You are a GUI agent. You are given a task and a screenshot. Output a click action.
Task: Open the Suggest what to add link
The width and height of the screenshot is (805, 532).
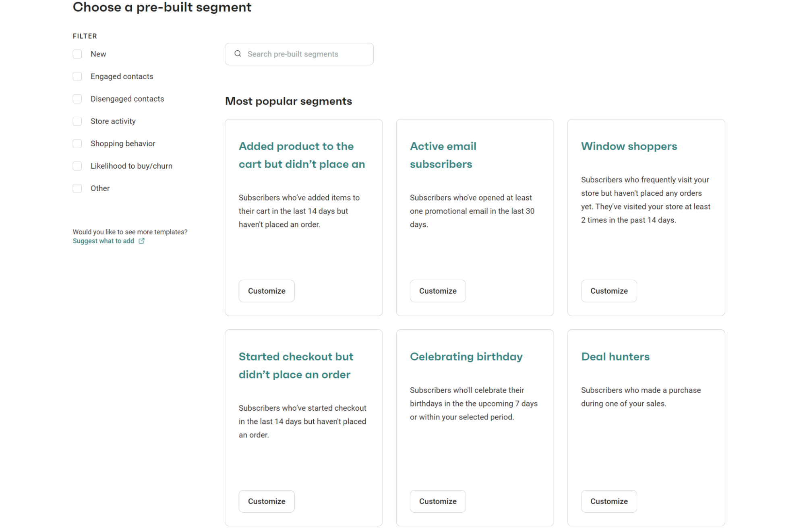tap(103, 240)
